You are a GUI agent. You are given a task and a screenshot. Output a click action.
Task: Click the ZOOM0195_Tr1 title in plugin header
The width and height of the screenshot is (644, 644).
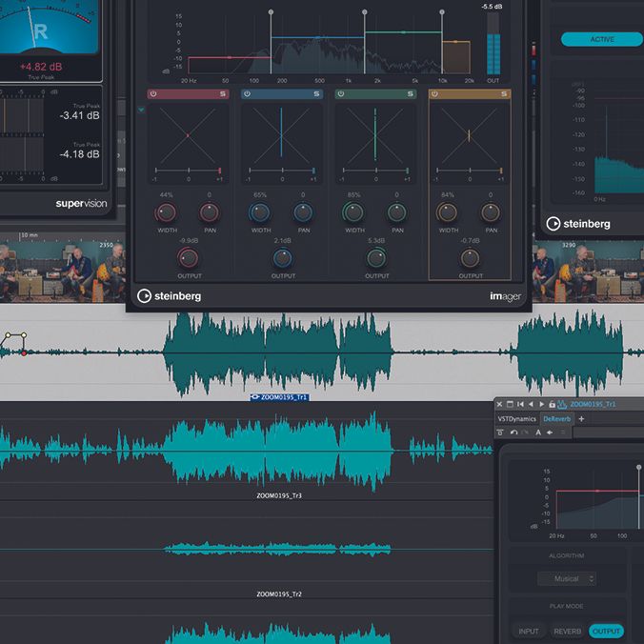[593, 404]
